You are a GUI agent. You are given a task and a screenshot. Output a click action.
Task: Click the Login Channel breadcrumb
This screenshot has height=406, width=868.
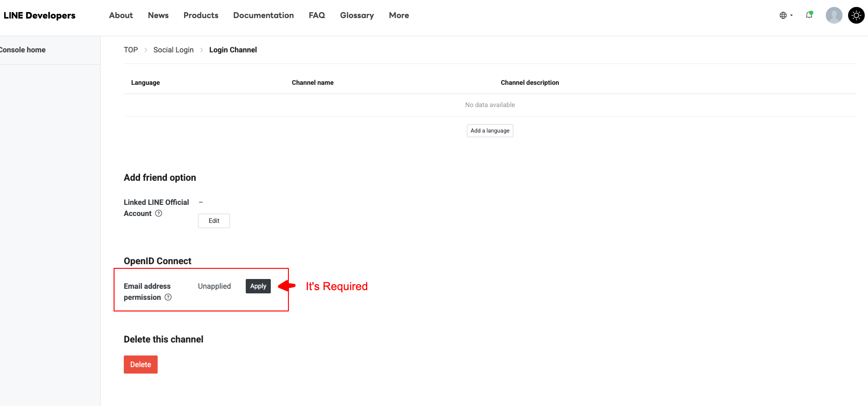233,50
